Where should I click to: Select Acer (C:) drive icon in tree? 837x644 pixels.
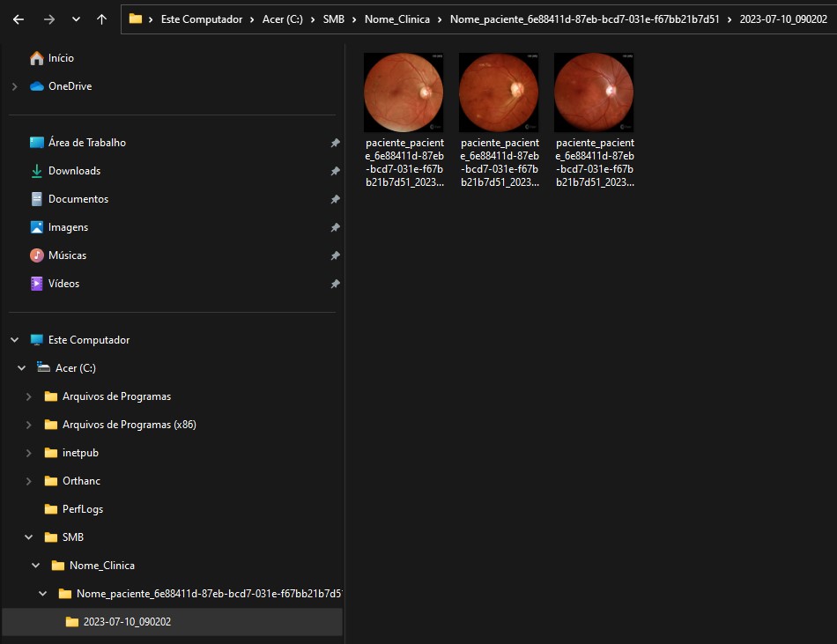pyautogui.click(x=43, y=367)
